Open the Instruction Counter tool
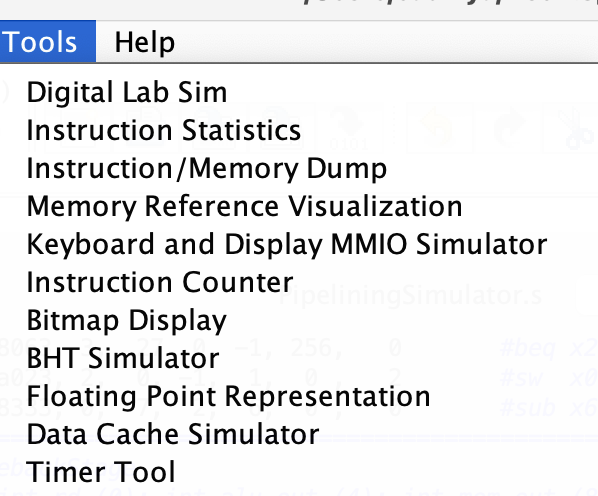 [x=160, y=283]
